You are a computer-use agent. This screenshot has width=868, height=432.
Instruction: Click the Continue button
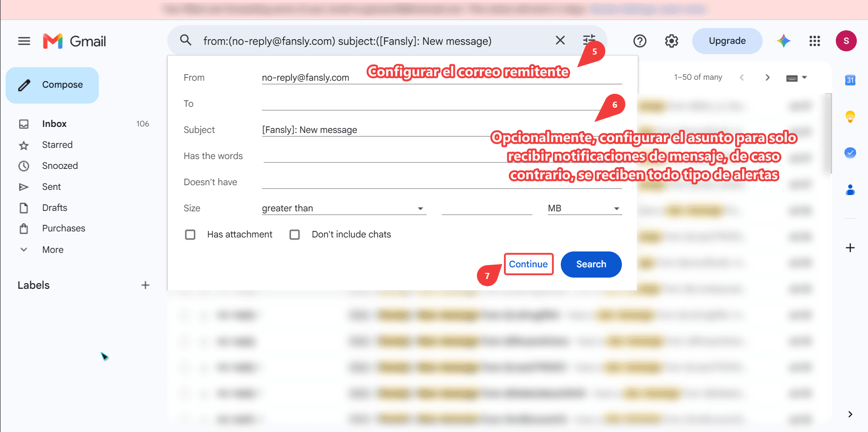click(528, 264)
